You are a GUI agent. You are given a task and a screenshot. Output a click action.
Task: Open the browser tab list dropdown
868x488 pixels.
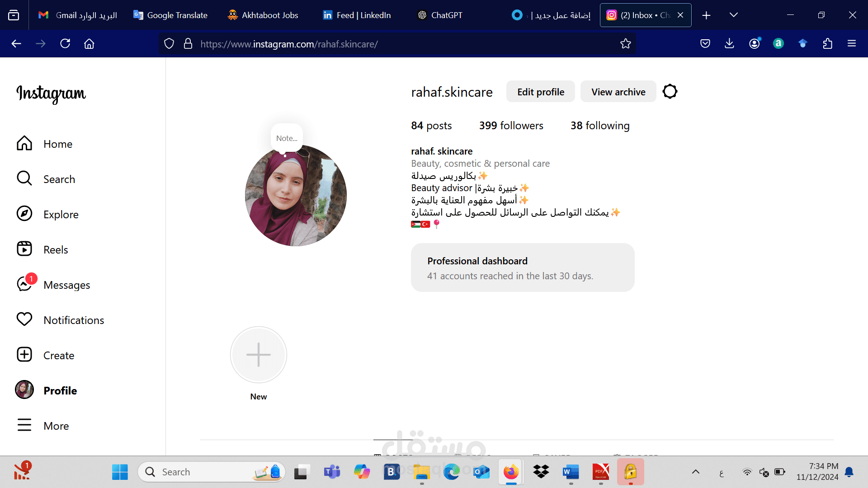pyautogui.click(x=733, y=15)
